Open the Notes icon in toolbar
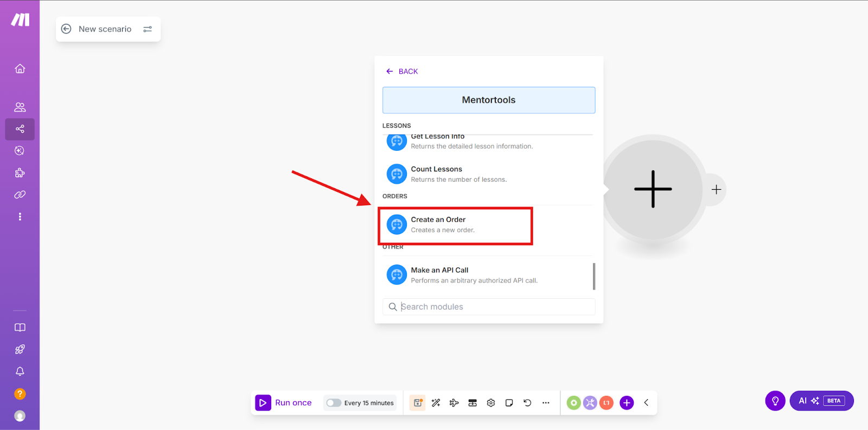The height and width of the screenshot is (430, 868). 509,403
